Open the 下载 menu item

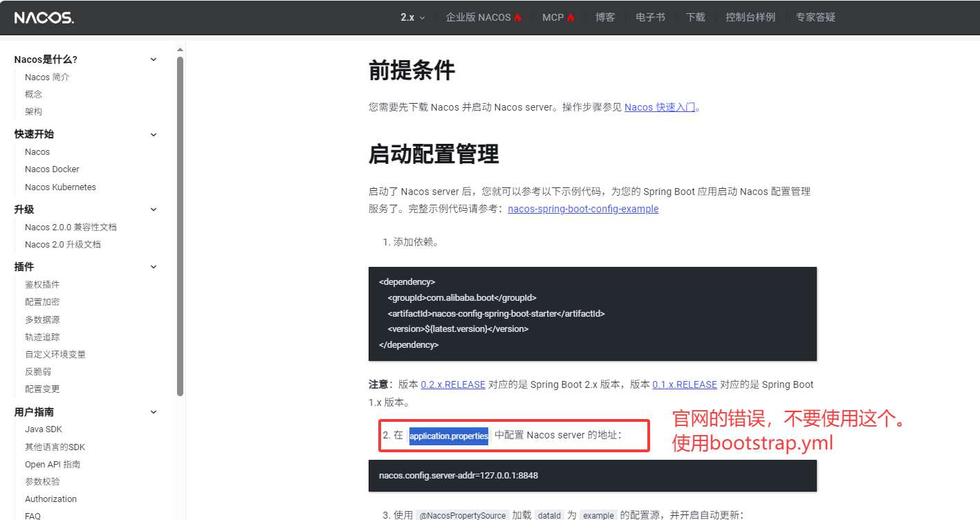click(696, 17)
